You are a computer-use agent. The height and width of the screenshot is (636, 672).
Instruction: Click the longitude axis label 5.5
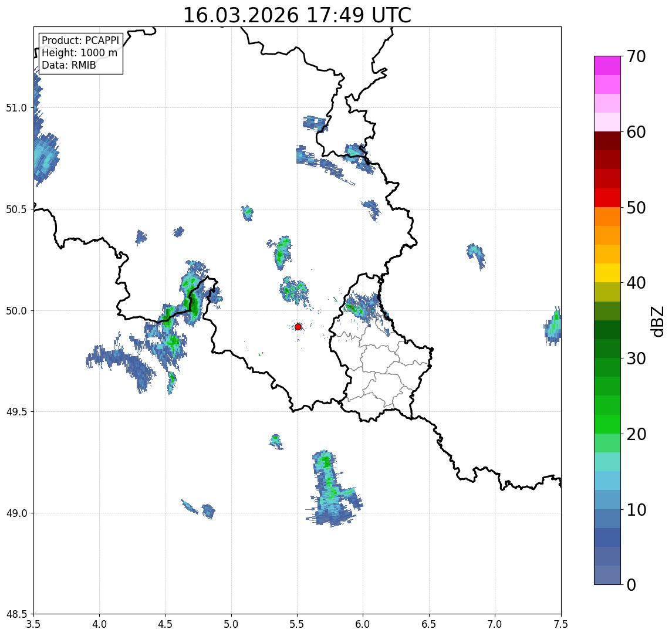298,624
